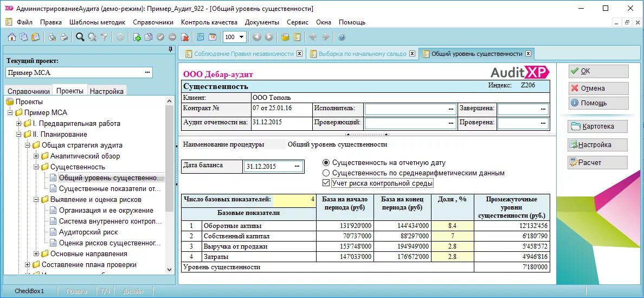Click the printer icon in toolbar

coord(63,37)
